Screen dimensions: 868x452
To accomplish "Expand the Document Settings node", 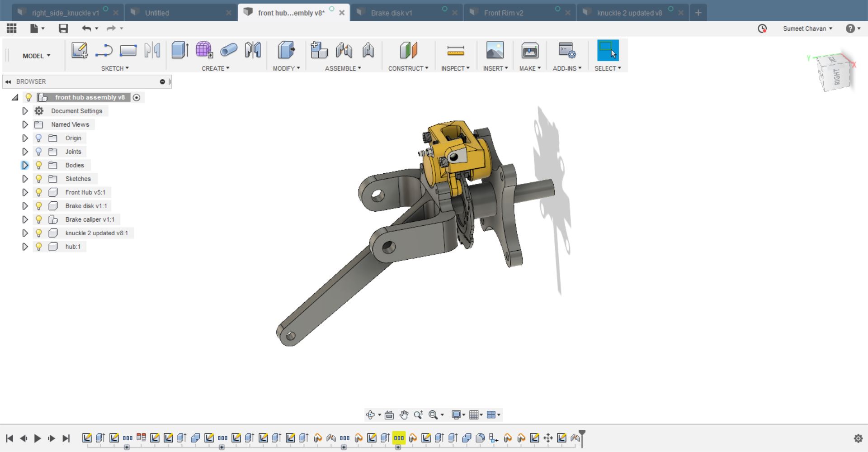I will pyautogui.click(x=25, y=111).
